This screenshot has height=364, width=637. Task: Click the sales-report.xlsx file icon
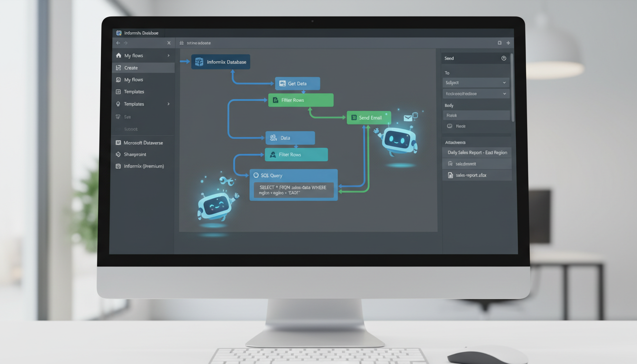coord(450,175)
